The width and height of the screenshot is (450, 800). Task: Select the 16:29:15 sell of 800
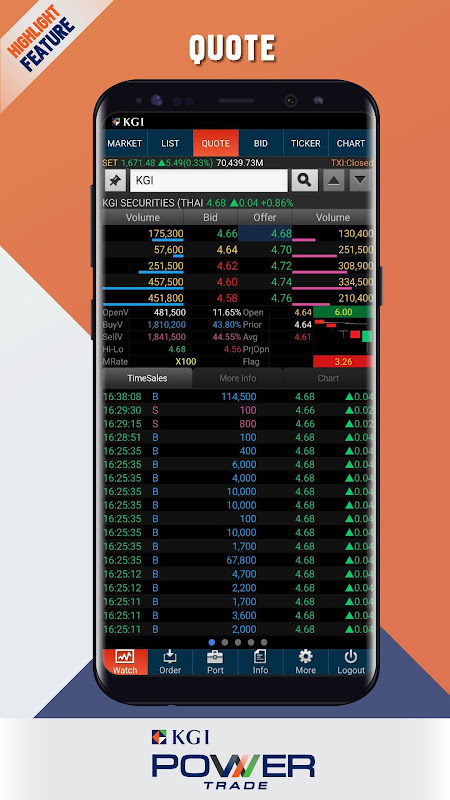click(x=238, y=424)
